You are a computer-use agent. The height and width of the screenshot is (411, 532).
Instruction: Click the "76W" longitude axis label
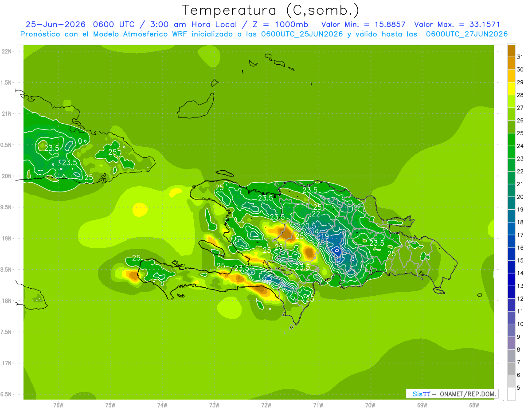tap(58, 405)
